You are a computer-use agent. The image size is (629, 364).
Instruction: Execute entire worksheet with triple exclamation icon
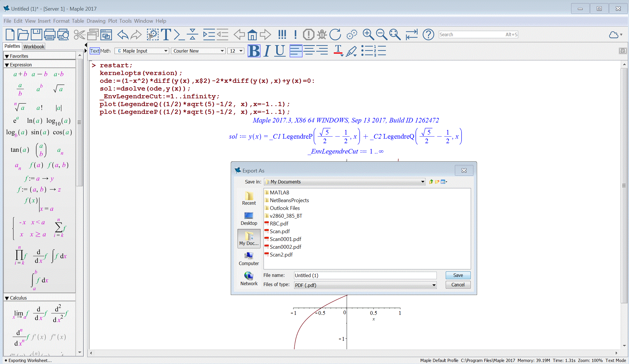pyautogui.click(x=282, y=35)
